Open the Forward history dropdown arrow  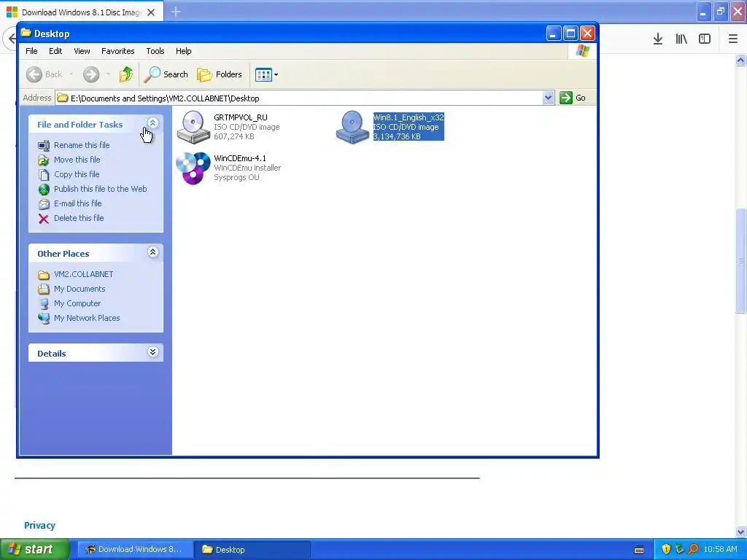pyautogui.click(x=108, y=74)
